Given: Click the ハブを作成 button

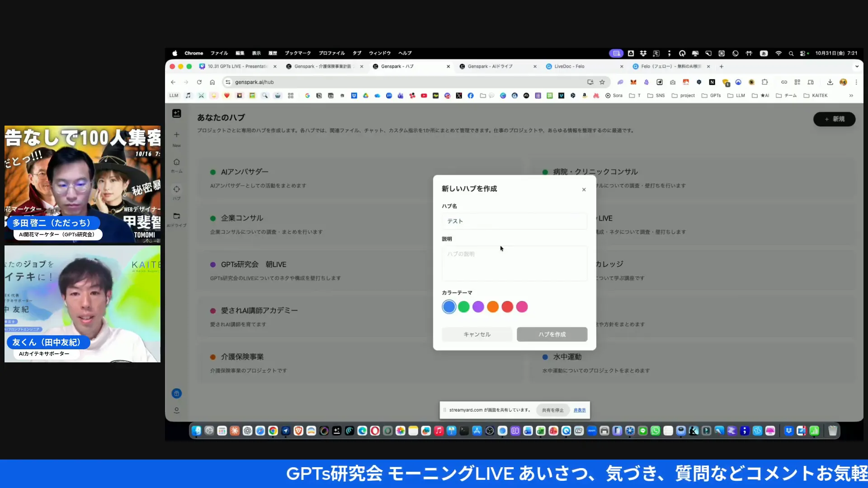Looking at the screenshot, I should (552, 334).
